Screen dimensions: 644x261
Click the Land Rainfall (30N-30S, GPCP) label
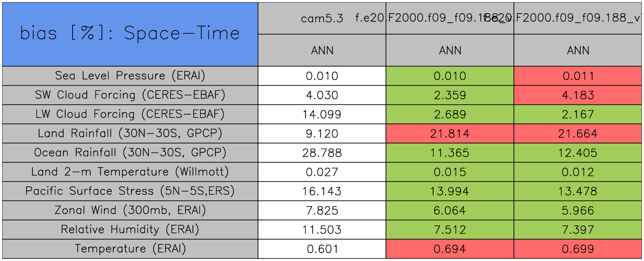(130, 133)
